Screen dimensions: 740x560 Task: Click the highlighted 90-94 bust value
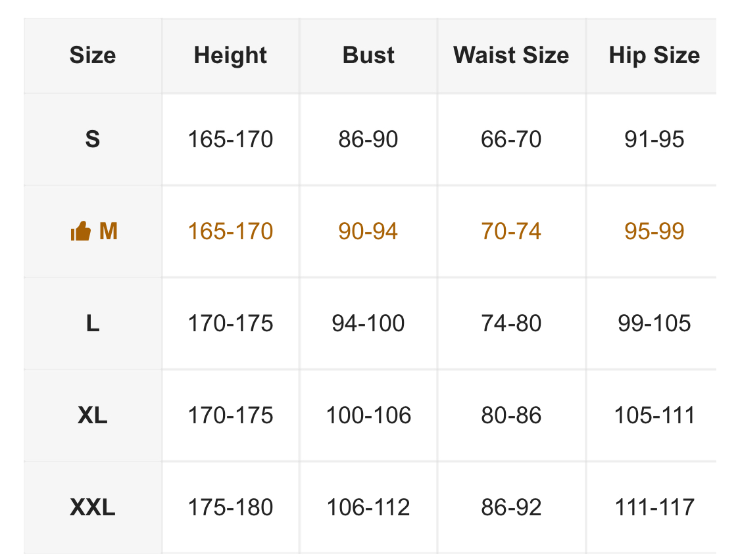coord(368,231)
